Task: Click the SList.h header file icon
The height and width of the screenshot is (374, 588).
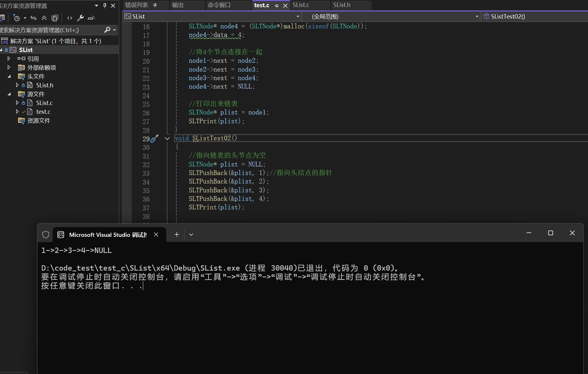Action: click(30, 85)
